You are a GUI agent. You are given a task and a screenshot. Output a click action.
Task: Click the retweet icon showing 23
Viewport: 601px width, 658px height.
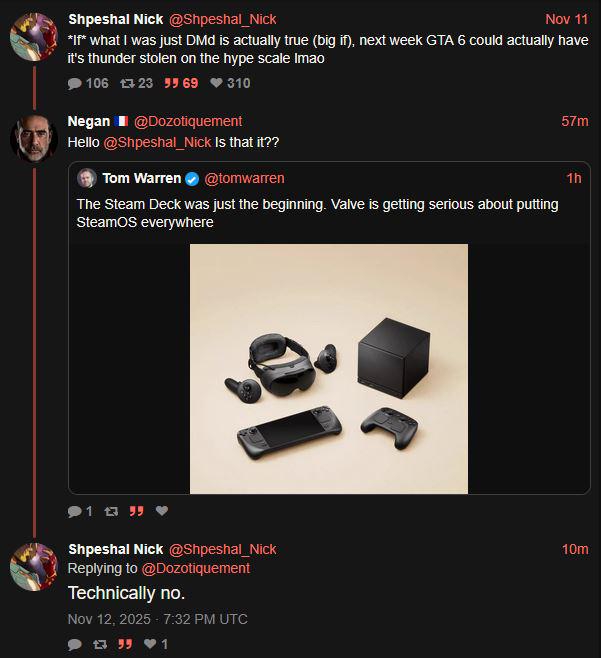[130, 83]
